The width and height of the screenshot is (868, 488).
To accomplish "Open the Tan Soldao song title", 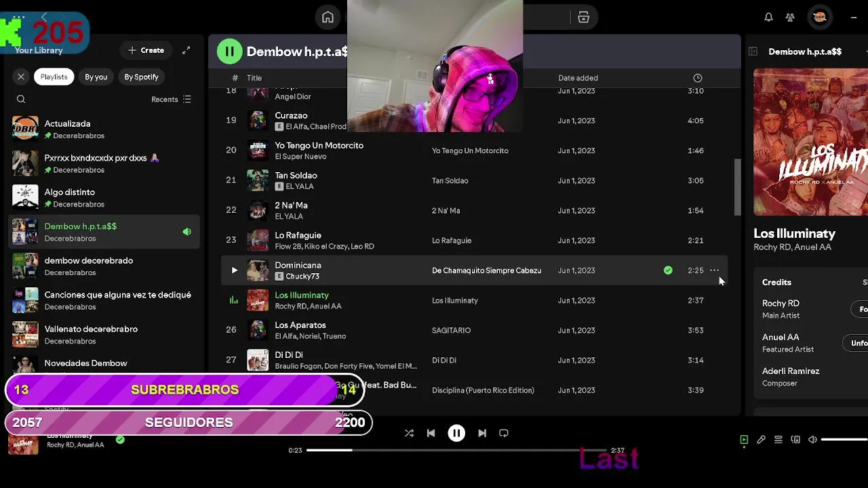I will (296, 176).
